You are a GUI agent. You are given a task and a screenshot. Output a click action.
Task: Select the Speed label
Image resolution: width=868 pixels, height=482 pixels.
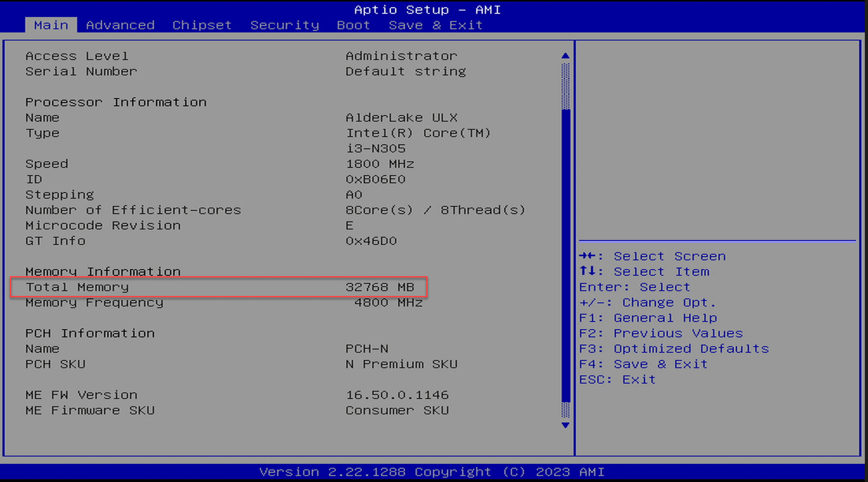click(x=47, y=164)
